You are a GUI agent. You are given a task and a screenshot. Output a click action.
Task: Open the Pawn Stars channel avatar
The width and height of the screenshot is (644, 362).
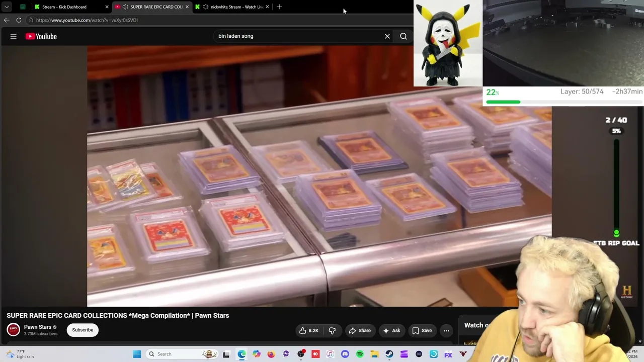(x=13, y=330)
